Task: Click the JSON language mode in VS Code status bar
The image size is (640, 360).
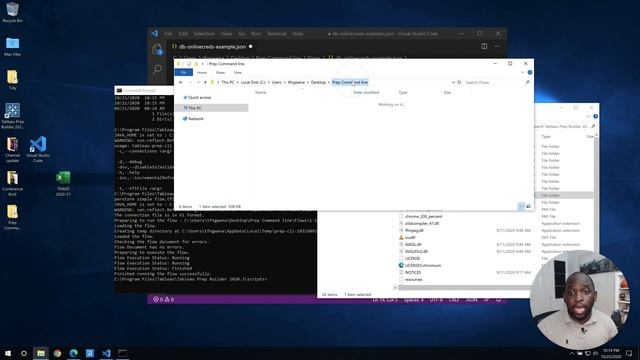Action: click(471, 300)
